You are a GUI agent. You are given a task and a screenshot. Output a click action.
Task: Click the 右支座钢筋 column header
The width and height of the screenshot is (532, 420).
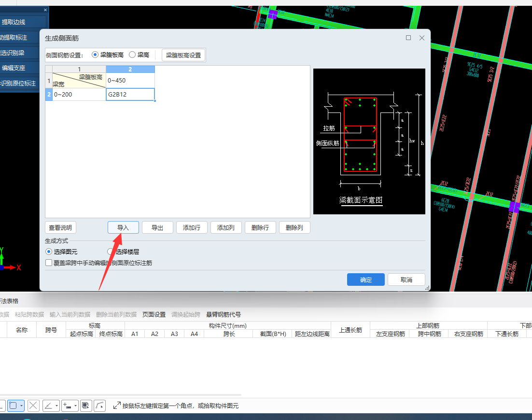(x=468, y=334)
